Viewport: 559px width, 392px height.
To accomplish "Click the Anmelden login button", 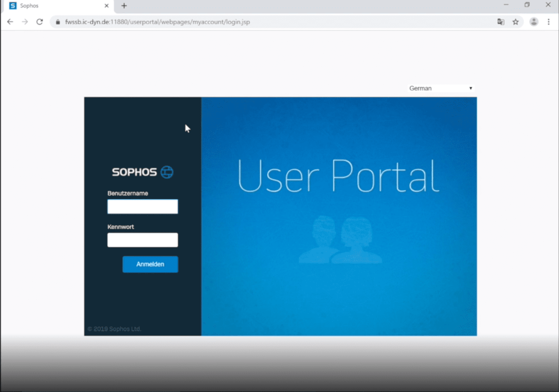I will pos(150,264).
